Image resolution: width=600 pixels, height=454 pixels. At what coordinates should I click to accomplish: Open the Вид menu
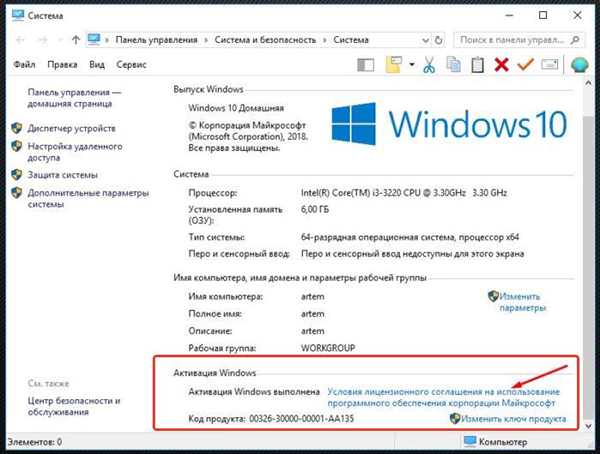coord(97,65)
